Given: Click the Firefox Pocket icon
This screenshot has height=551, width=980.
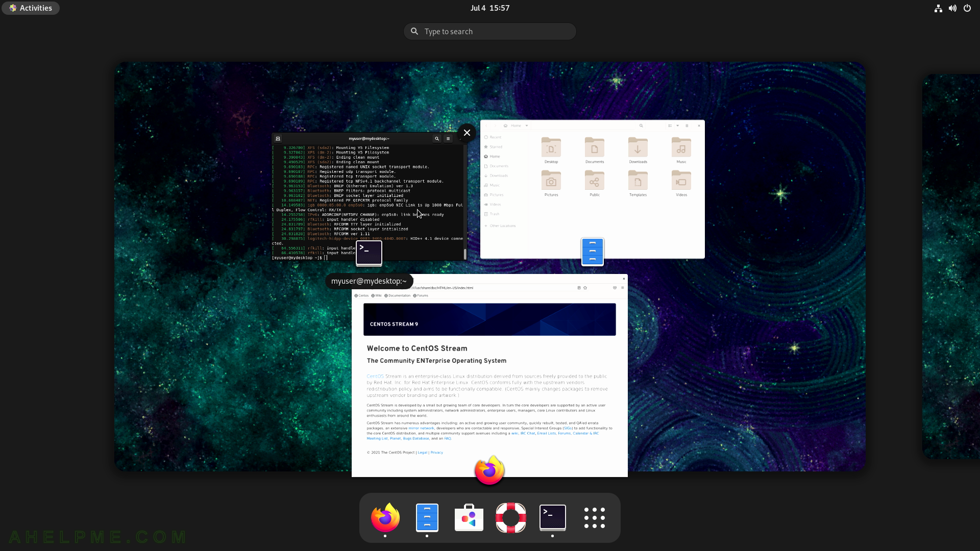Looking at the screenshot, I should tap(615, 288).
